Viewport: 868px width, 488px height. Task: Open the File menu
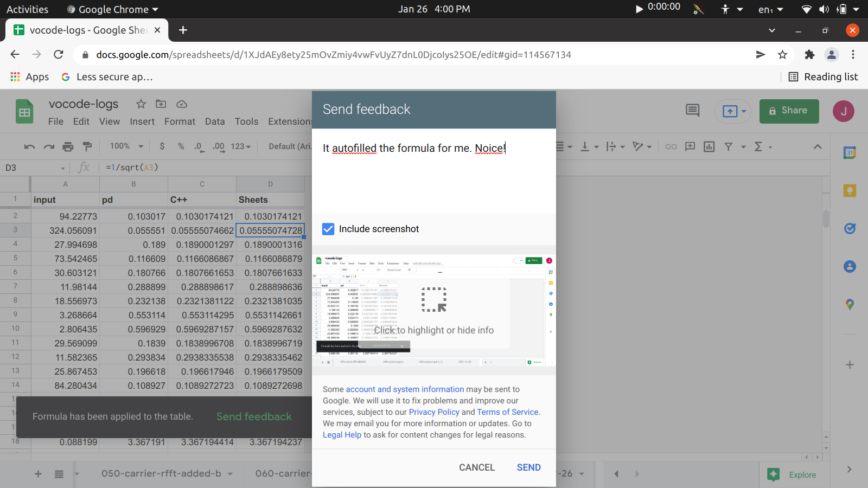[56, 121]
